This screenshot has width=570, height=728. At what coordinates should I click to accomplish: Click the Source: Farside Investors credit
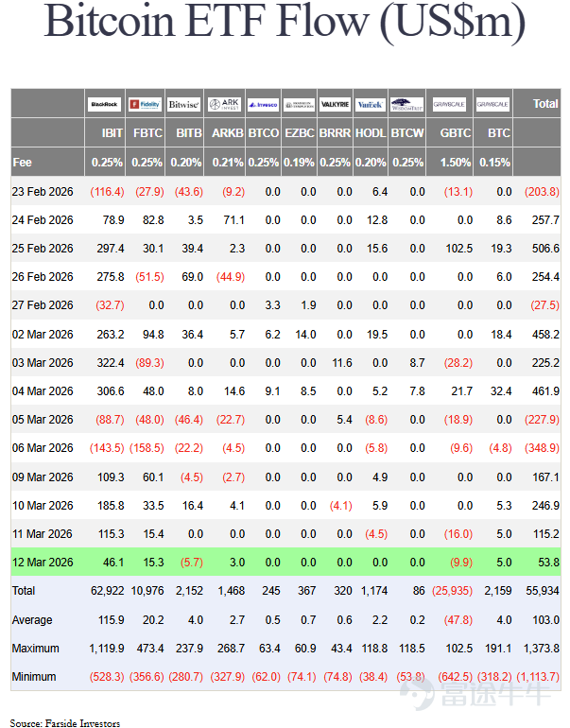click(x=65, y=722)
